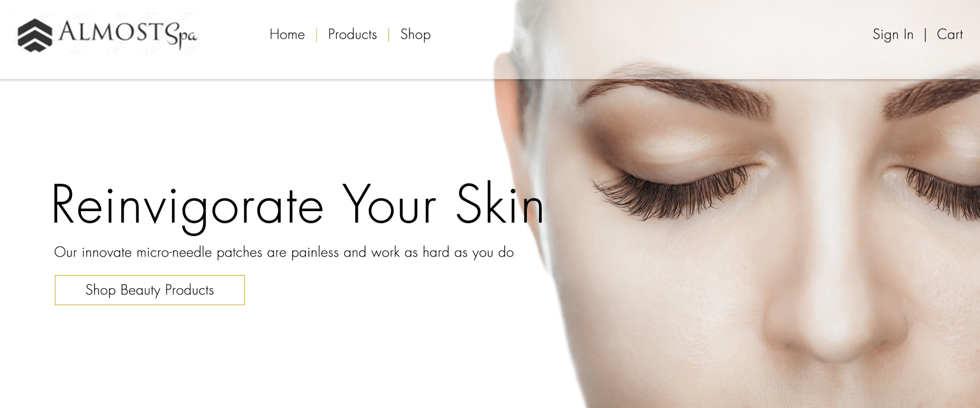The image size is (980, 408).
Task: Click the Shop Beauty Products button
Action: pos(150,290)
